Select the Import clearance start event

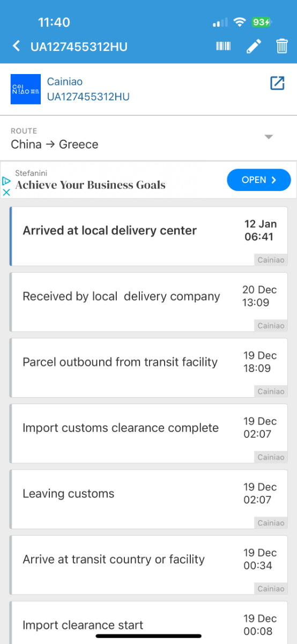pyautogui.click(x=148, y=623)
